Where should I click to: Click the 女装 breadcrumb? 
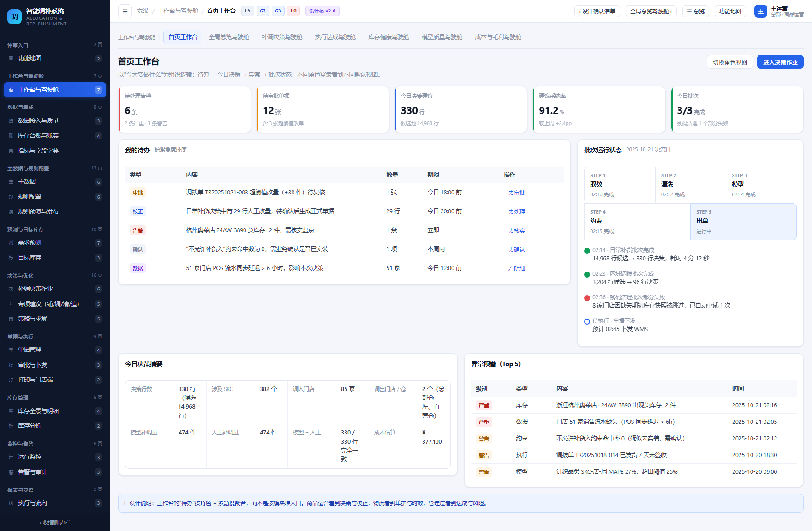click(143, 11)
